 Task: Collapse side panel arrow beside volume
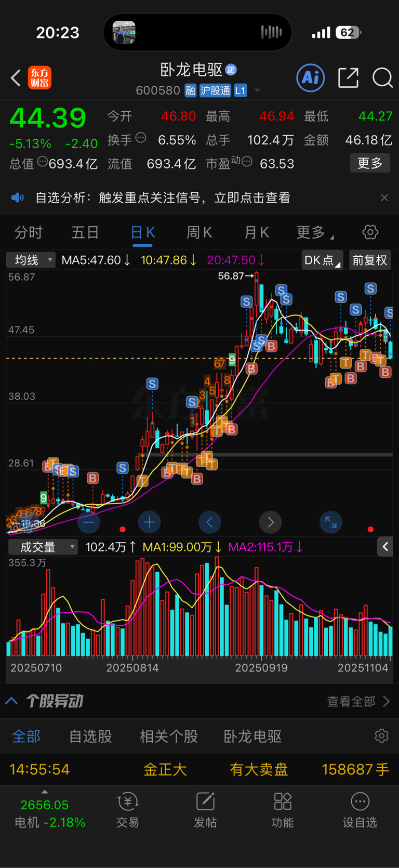(385, 547)
